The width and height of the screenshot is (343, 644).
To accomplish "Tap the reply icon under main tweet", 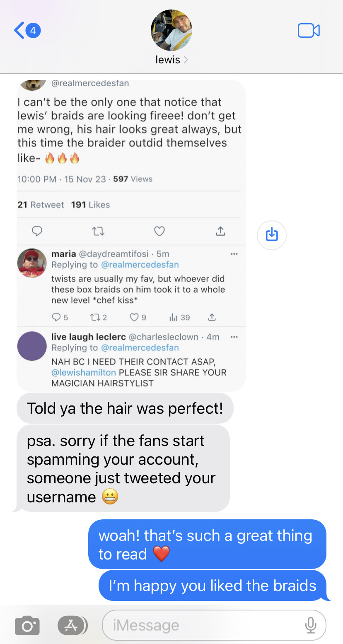I will point(37,231).
